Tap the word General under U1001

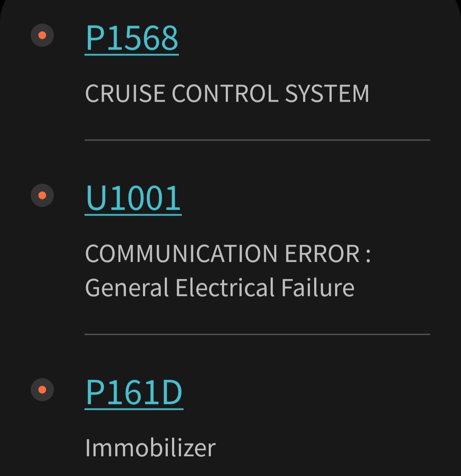click(x=127, y=287)
